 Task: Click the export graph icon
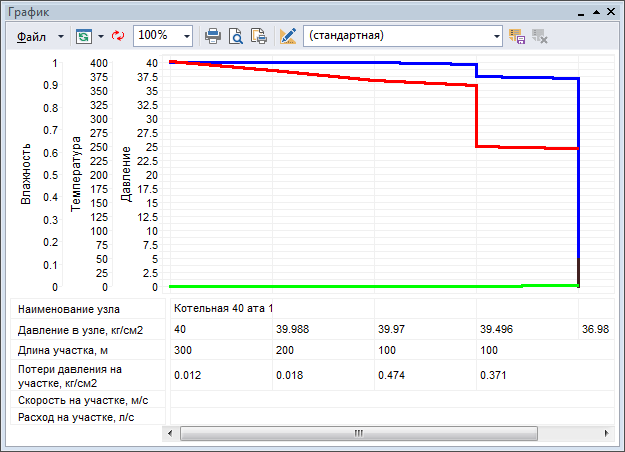[83, 35]
